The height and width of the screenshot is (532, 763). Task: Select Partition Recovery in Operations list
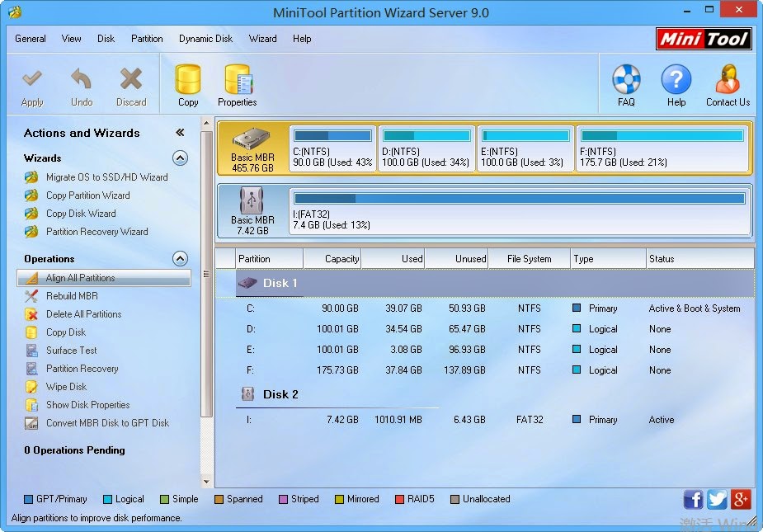point(82,369)
